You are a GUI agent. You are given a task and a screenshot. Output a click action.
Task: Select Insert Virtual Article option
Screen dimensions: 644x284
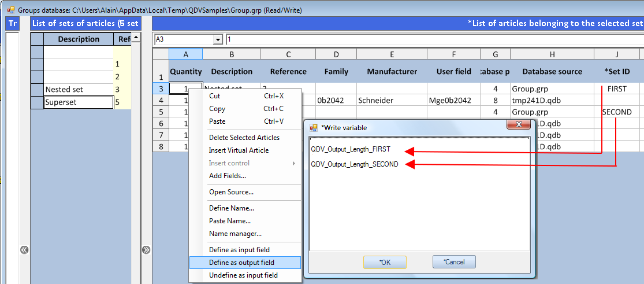[x=239, y=150]
